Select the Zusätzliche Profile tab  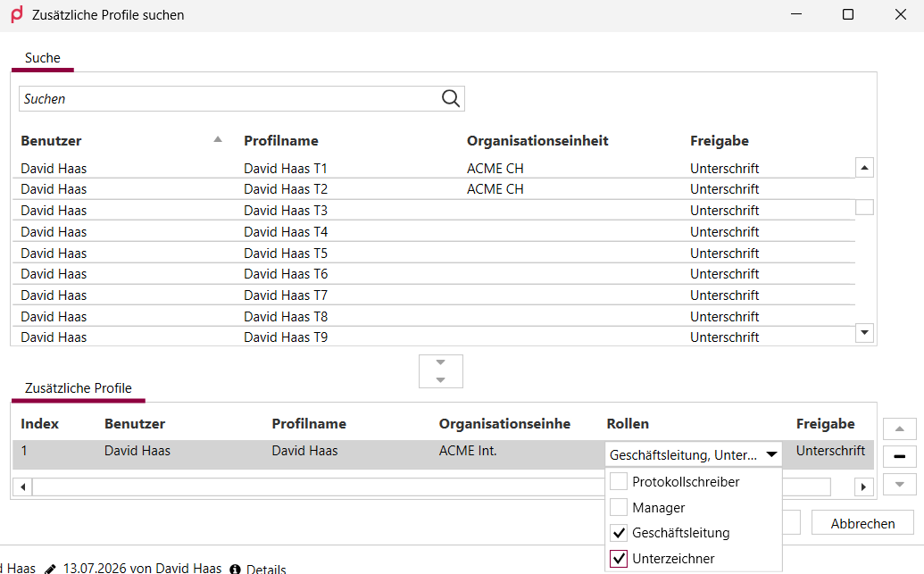click(x=79, y=388)
